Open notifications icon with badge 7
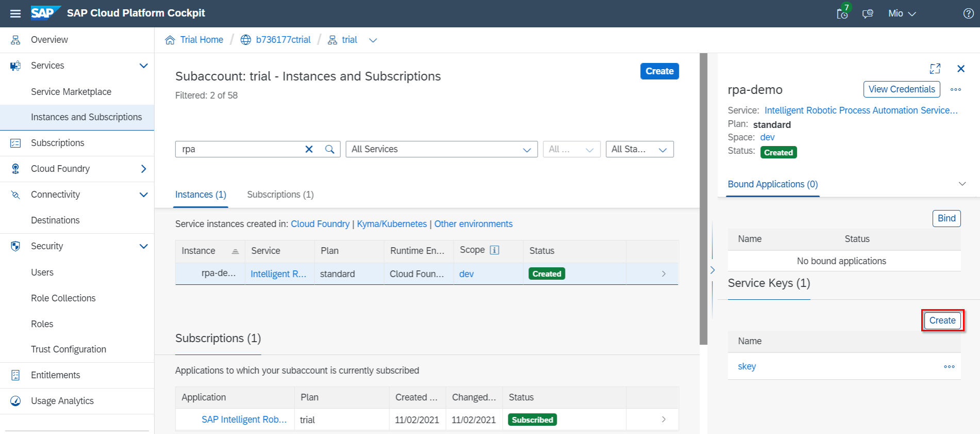Image resolution: width=980 pixels, height=434 pixels. pyautogui.click(x=843, y=12)
